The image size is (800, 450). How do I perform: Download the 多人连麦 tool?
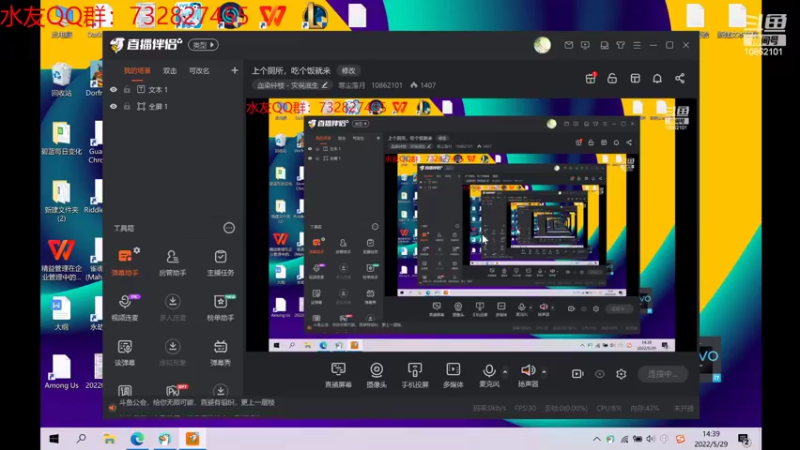pos(172,307)
